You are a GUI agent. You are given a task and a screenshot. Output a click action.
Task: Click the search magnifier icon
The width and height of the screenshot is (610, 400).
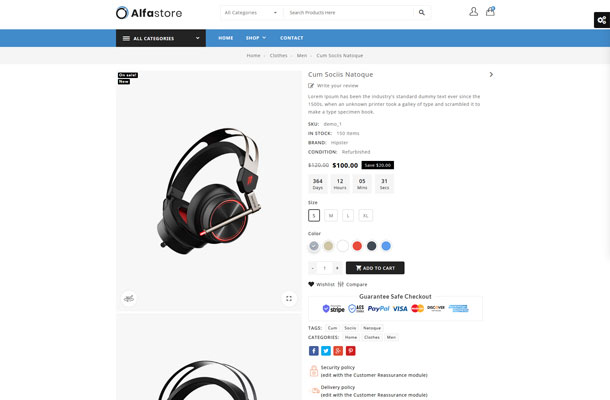click(x=421, y=12)
